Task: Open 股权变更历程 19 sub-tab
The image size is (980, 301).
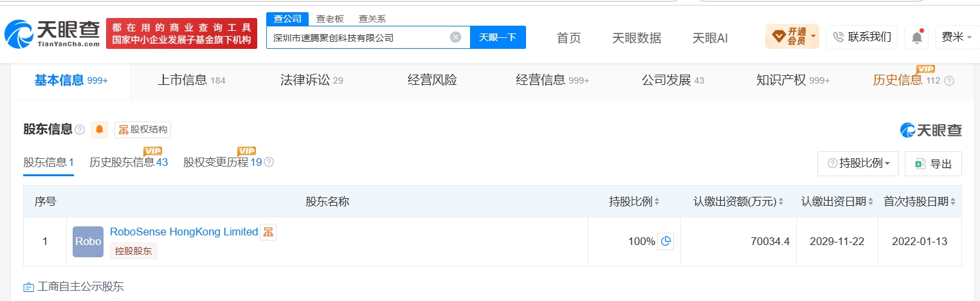Action: coord(222,162)
